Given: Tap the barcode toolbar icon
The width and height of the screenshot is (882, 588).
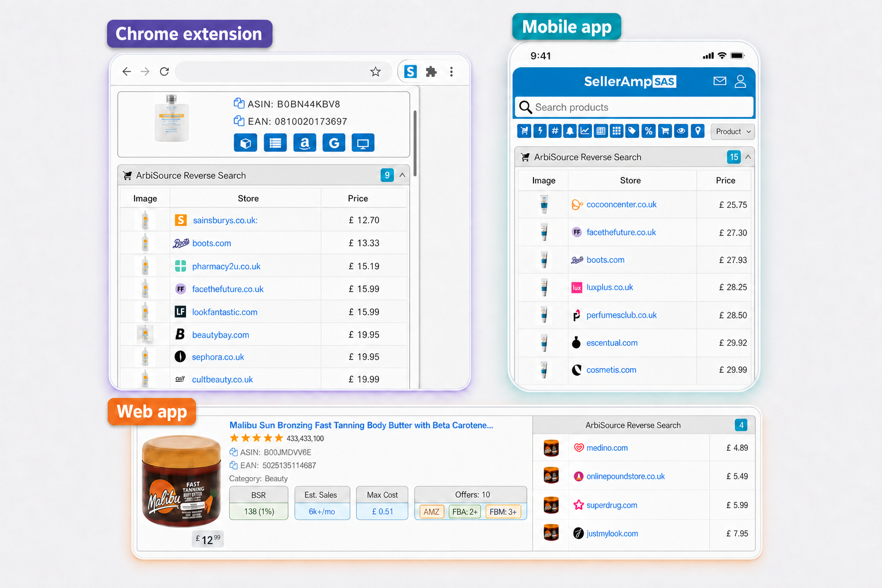Looking at the screenshot, I should pyautogui.click(x=601, y=131).
